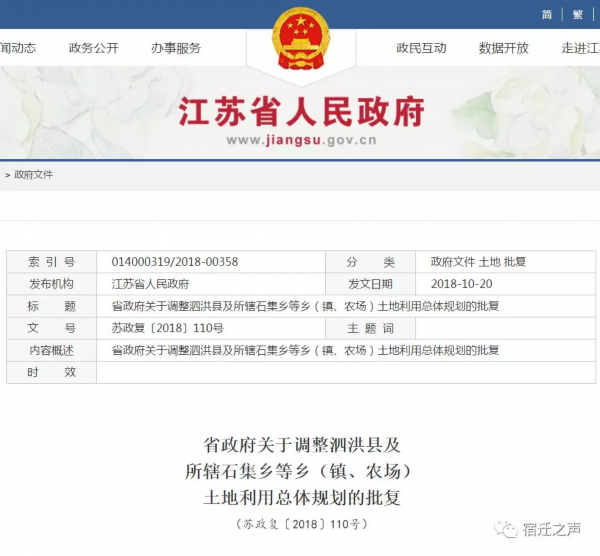Switch to simplified Chinese 简
This screenshot has height=556, width=600.
coord(547,15)
